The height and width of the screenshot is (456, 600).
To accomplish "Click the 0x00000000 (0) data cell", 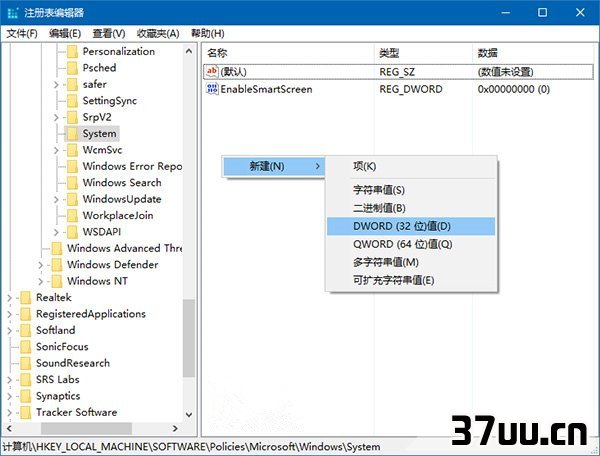I will tap(514, 90).
